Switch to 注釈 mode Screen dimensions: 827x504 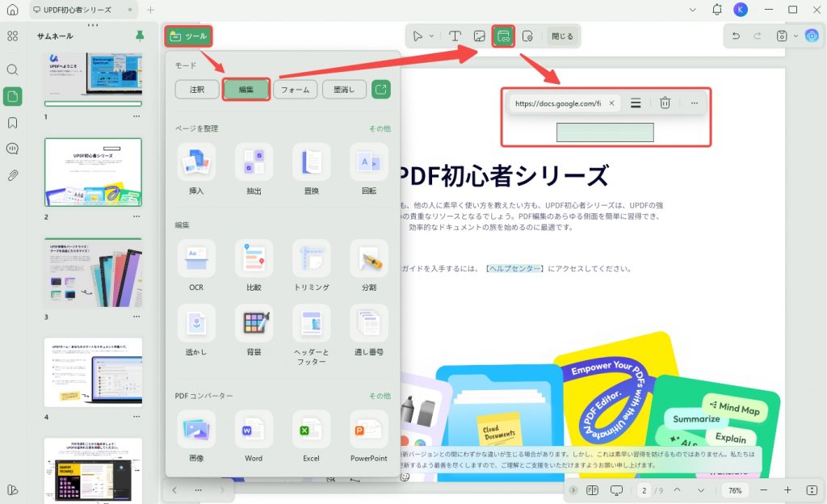click(197, 90)
